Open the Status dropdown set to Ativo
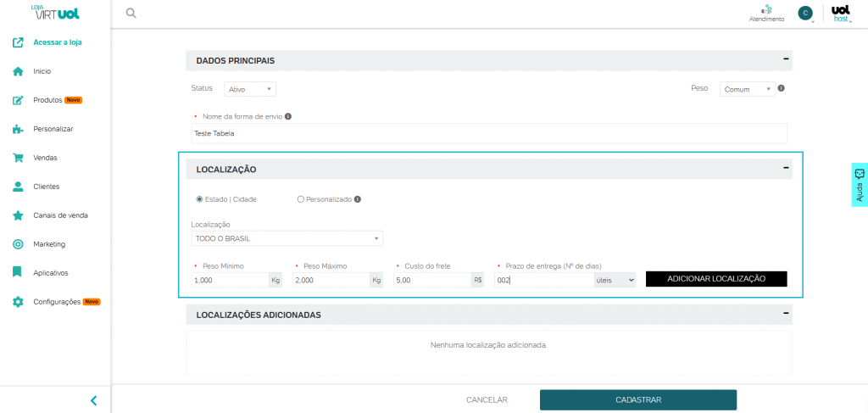 (x=250, y=89)
